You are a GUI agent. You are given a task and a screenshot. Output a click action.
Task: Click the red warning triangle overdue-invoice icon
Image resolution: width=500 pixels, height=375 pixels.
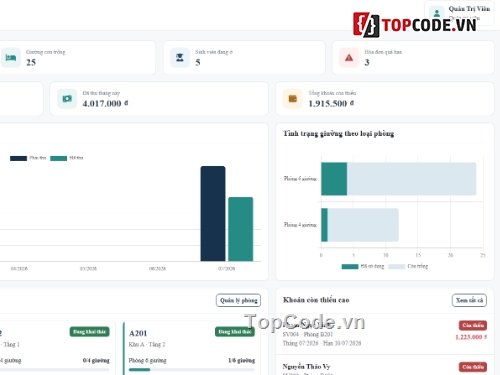349,58
